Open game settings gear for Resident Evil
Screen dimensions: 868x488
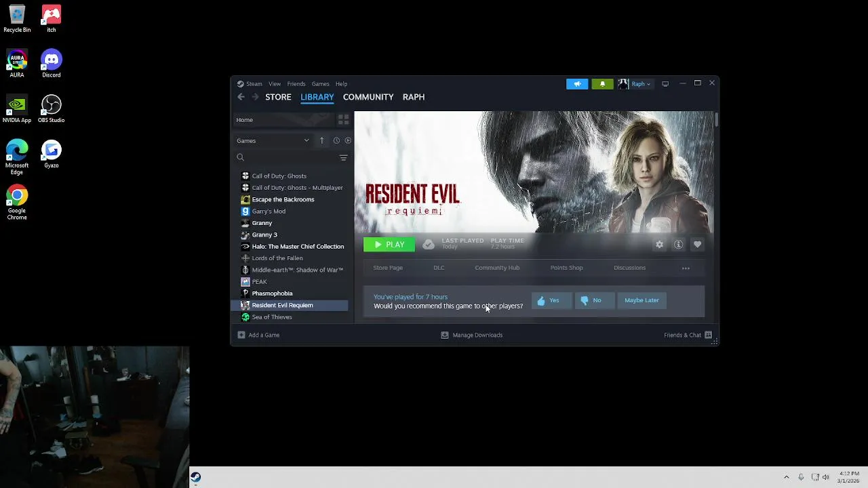(x=659, y=245)
